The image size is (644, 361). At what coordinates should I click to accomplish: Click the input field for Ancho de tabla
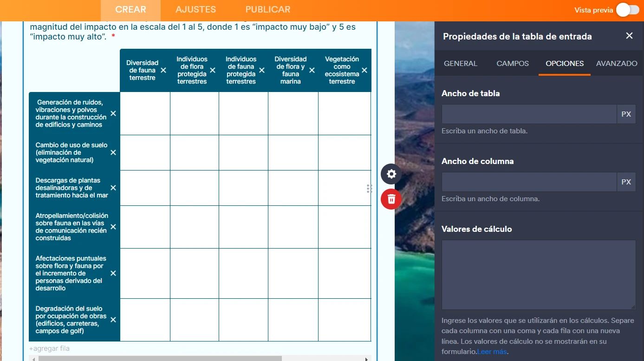pos(529,114)
